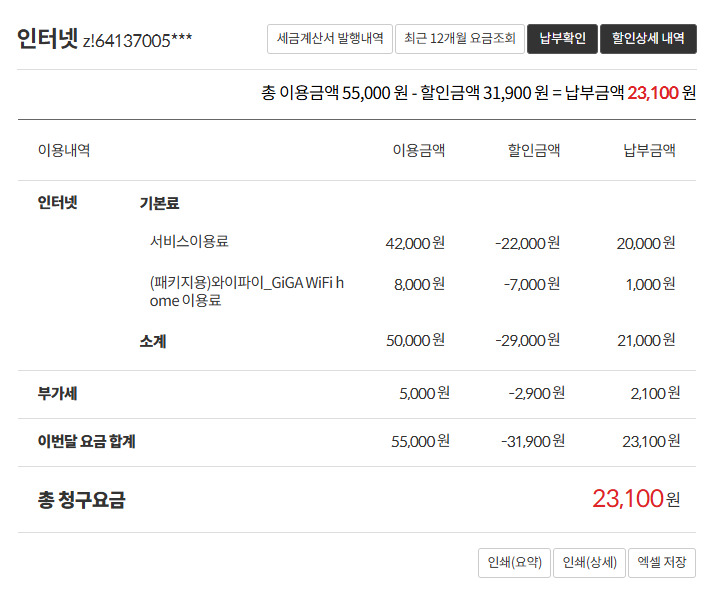The width and height of the screenshot is (710, 600).
Task: Save the bill with 엑셀 저장
Action: [x=662, y=563]
